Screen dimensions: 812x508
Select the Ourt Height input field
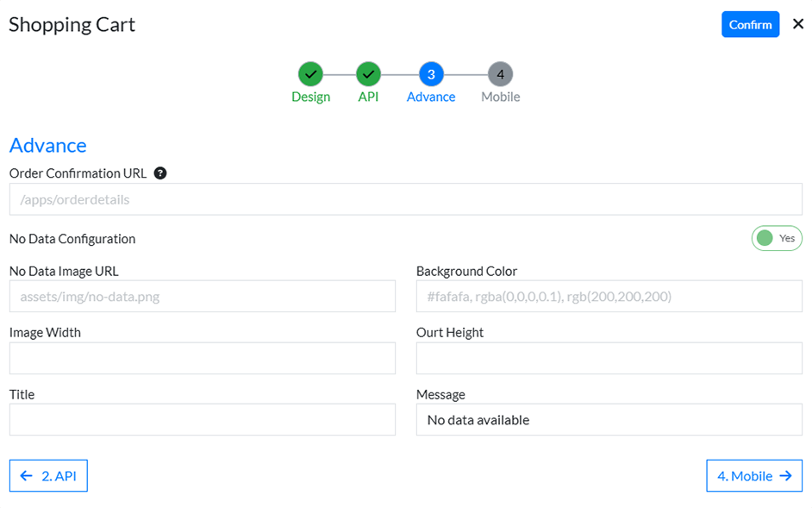[x=609, y=358]
